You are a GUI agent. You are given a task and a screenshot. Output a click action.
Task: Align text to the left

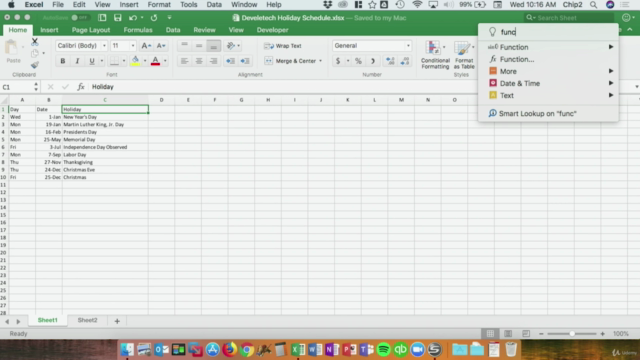pyautogui.click(x=184, y=61)
